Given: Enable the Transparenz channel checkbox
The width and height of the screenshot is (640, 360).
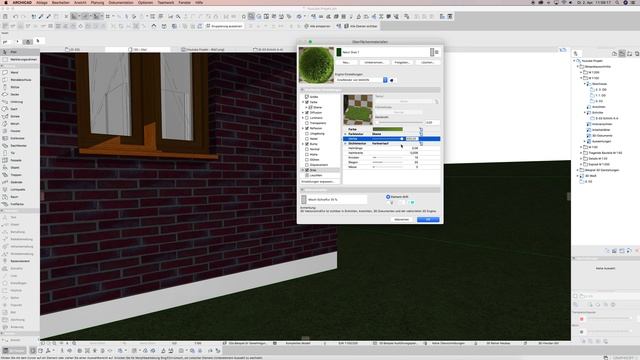Looking at the screenshot, I should click(307, 123).
